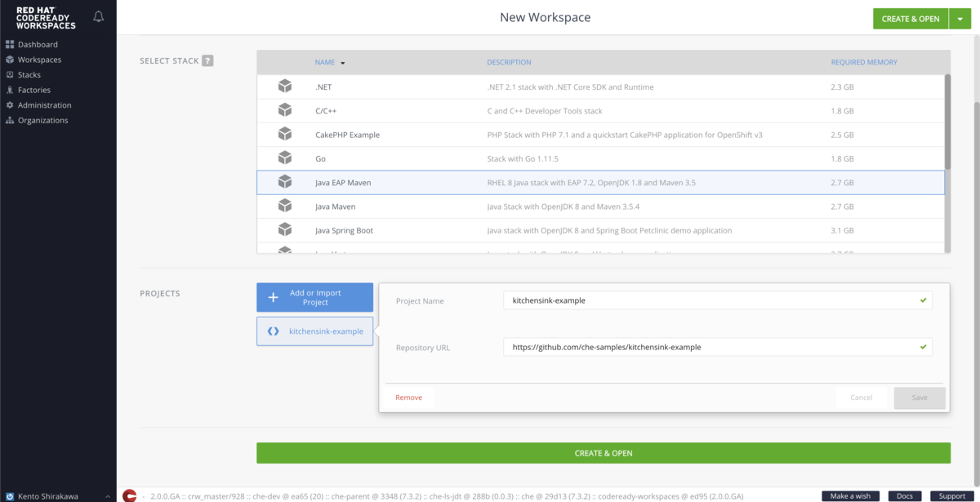Click the Java EAP Maven cube icon
This screenshot has height=502, width=980.
coord(285,182)
